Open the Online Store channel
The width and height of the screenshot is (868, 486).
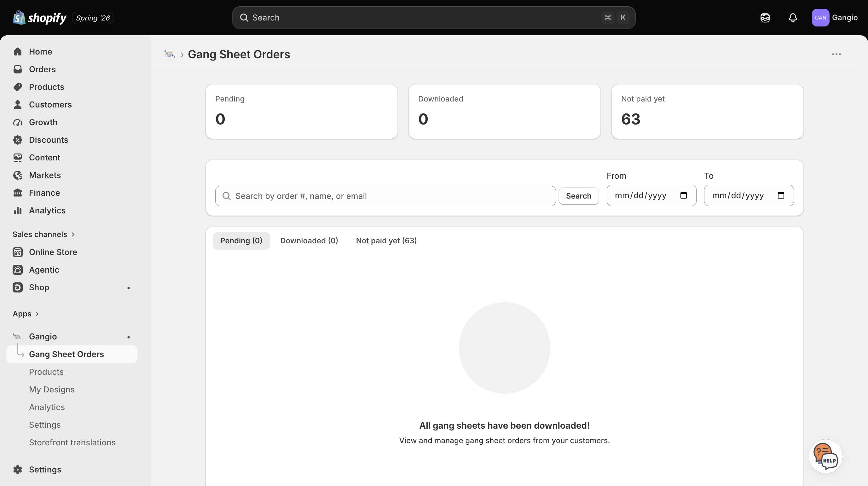pos(53,252)
